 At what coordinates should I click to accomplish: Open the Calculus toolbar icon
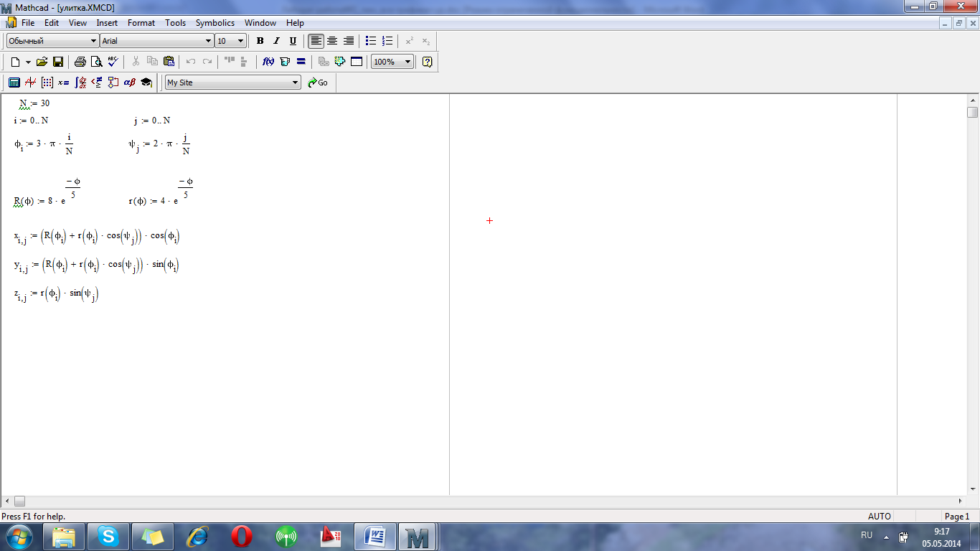tap(80, 83)
